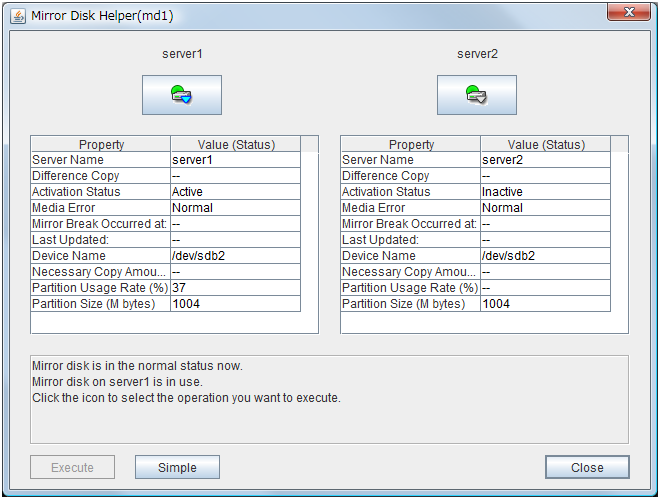Click server2 Value (Status) column header
The width and height of the screenshot is (660, 499).
(545, 145)
